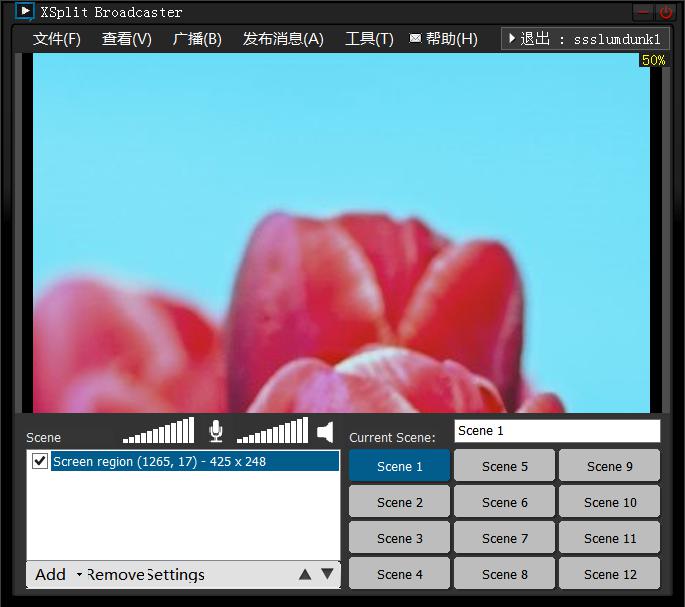Screen dimensions: 685x607
Task: Open the 文件(F) file menu
Action: click(57, 39)
